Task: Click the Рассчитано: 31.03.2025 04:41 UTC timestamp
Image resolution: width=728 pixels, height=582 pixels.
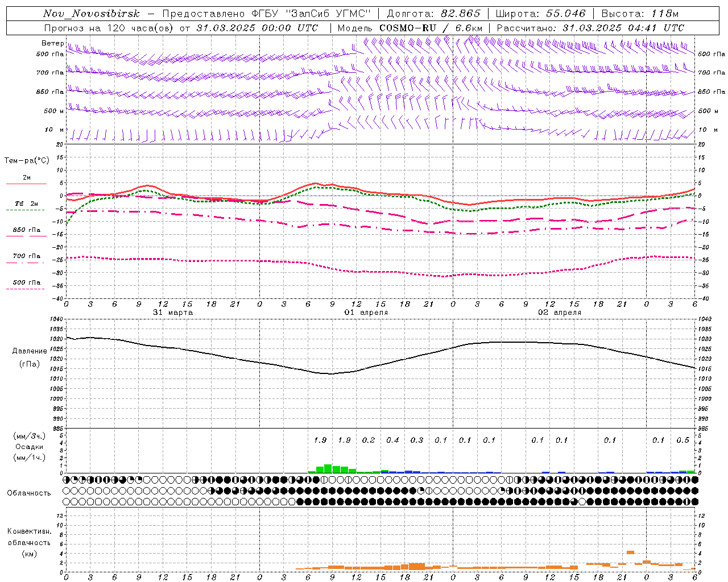Action: 590,28
